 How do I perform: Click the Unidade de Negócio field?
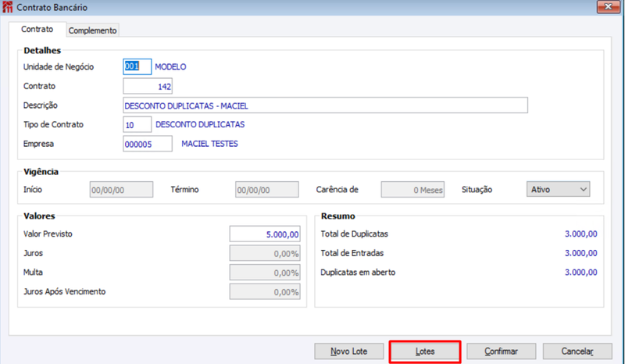click(137, 66)
